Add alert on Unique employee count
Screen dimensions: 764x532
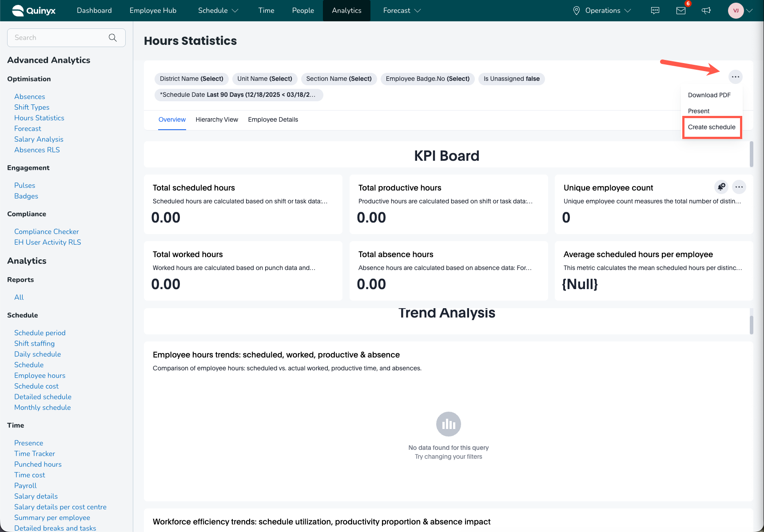pyautogui.click(x=721, y=187)
